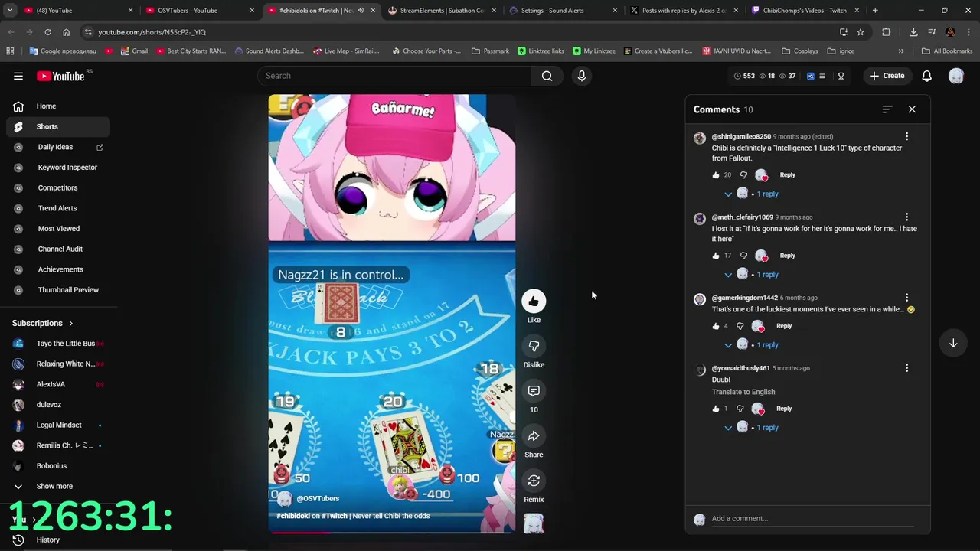Open options for gamerkingdom1442's comment

pos(906,298)
